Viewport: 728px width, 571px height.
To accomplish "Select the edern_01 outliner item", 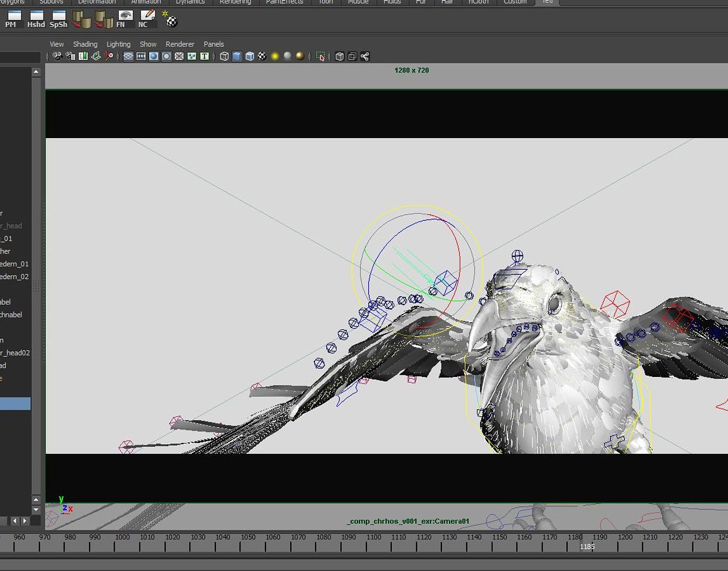I will coord(14,264).
